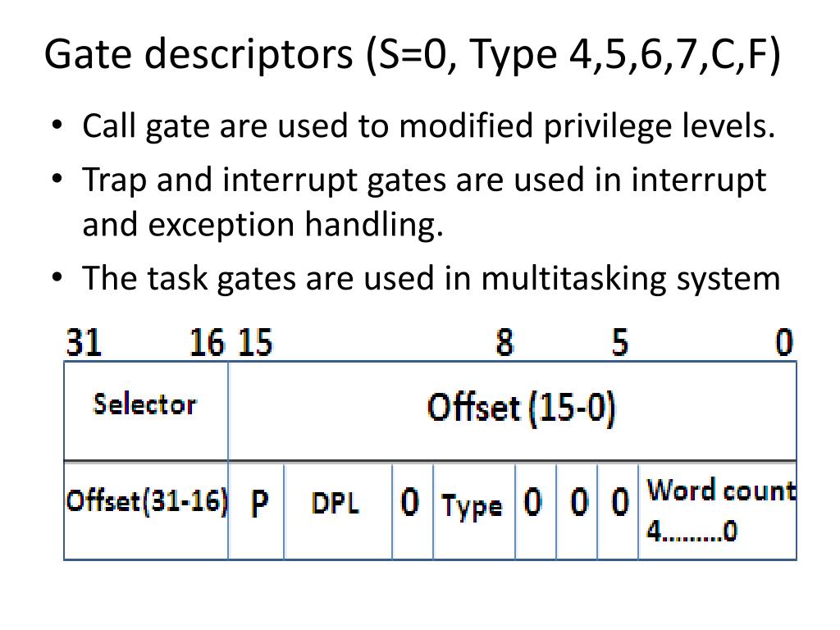Click the slide title Gate descriptors
This screenshot has height=630, width=840.
[412, 55]
